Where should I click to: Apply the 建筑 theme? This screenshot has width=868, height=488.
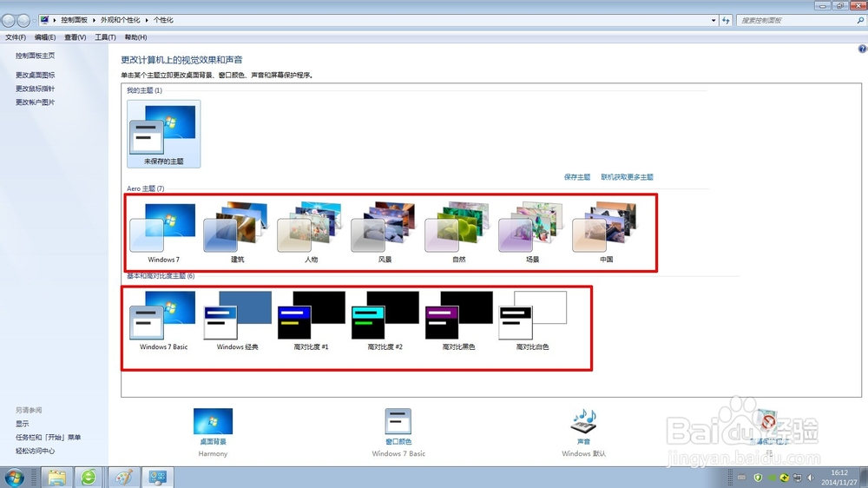(x=236, y=234)
